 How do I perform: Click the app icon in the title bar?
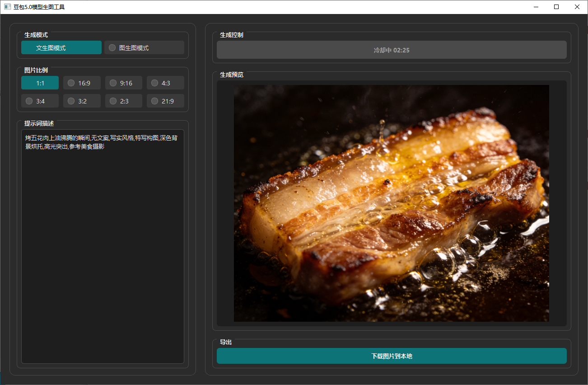click(x=7, y=7)
